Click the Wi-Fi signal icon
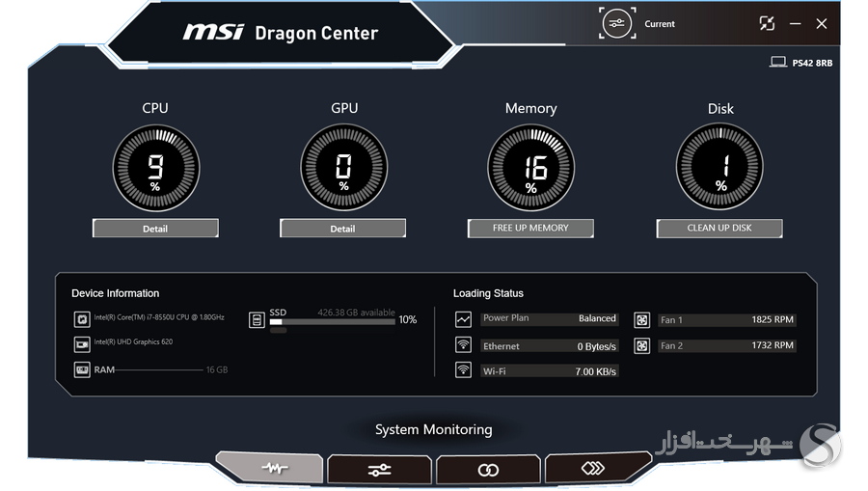Image resolution: width=868 pixels, height=491 pixels. pyautogui.click(x=463, y=369)
